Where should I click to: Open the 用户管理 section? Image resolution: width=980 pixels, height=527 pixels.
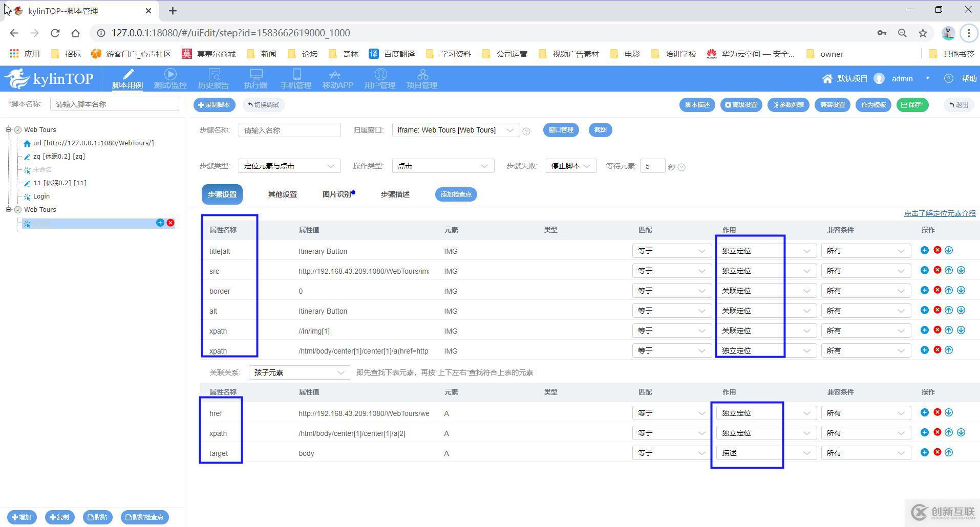coord(380,79)
